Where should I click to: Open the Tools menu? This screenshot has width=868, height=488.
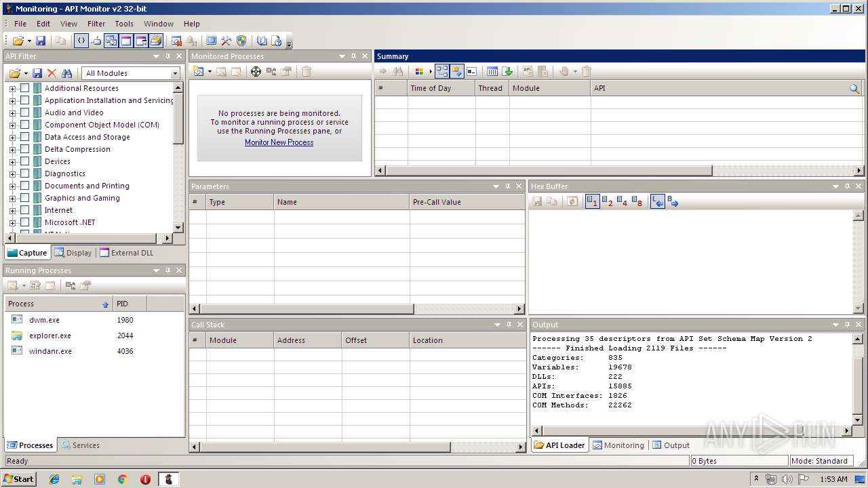pyautogui.click(x=124, y=24)
